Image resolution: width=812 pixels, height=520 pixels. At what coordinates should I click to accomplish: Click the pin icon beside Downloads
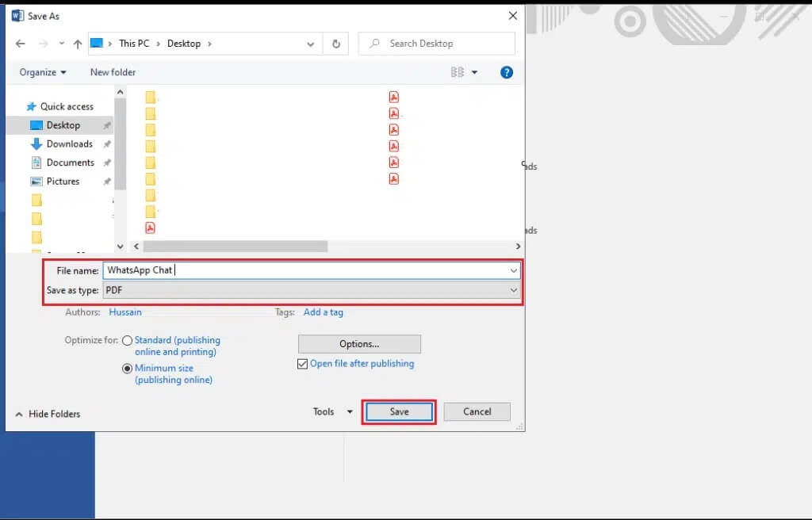(107, 144)
